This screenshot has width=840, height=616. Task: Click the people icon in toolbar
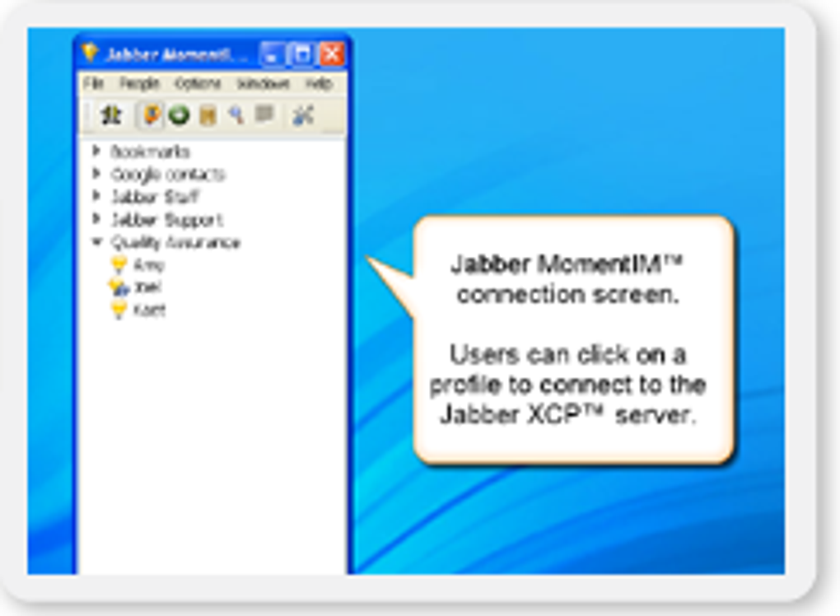(x=111, y=115)
